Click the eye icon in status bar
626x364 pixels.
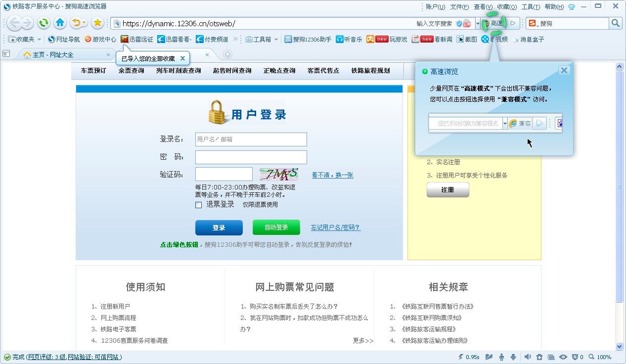(x=563, y=357)
